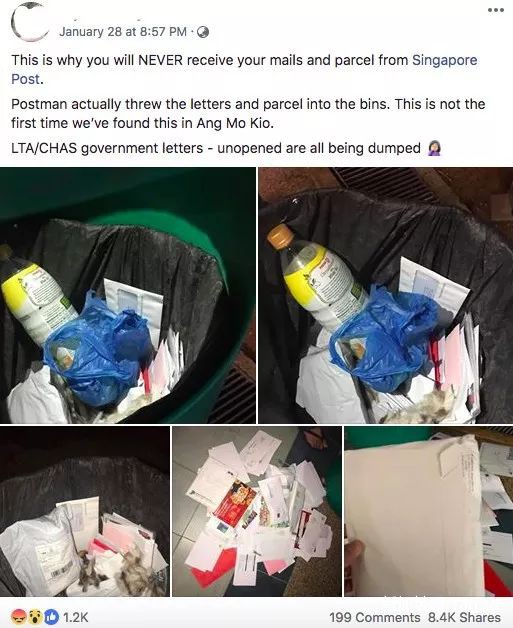Open the top-right bin photo with orange-capped bottle
The height and width of the screenshot is (628, 513).
[x=386, y=295]
